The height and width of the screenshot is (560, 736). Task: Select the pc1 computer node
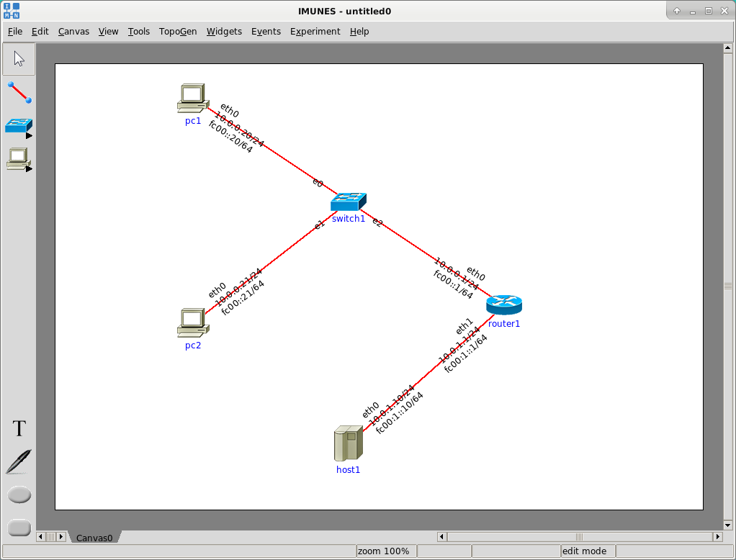tap(192, 99)
